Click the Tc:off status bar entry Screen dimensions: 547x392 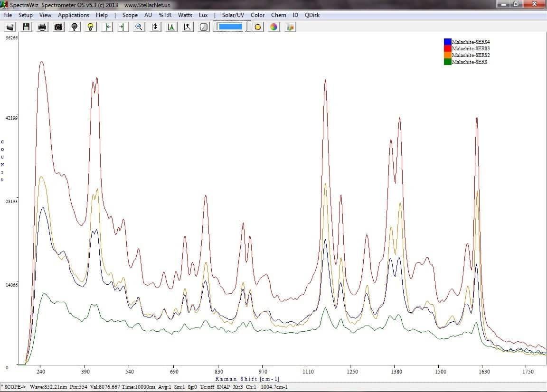tap(207, 387)
